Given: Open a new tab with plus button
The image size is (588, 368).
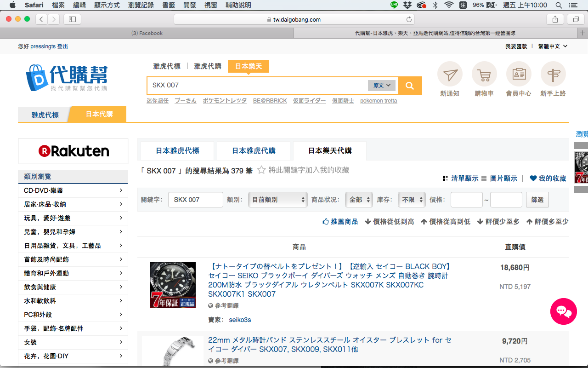Looking at the screenshot, I should click(583, 33).
